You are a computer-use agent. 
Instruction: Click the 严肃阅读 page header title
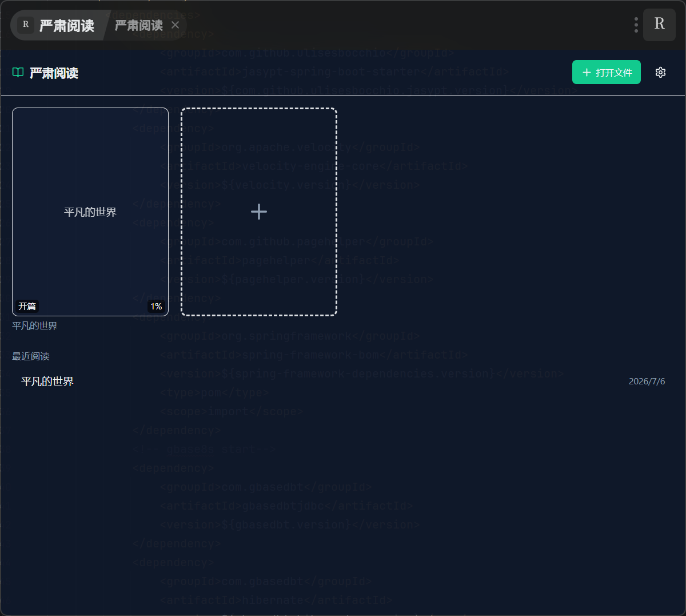[x=54, y=73]
